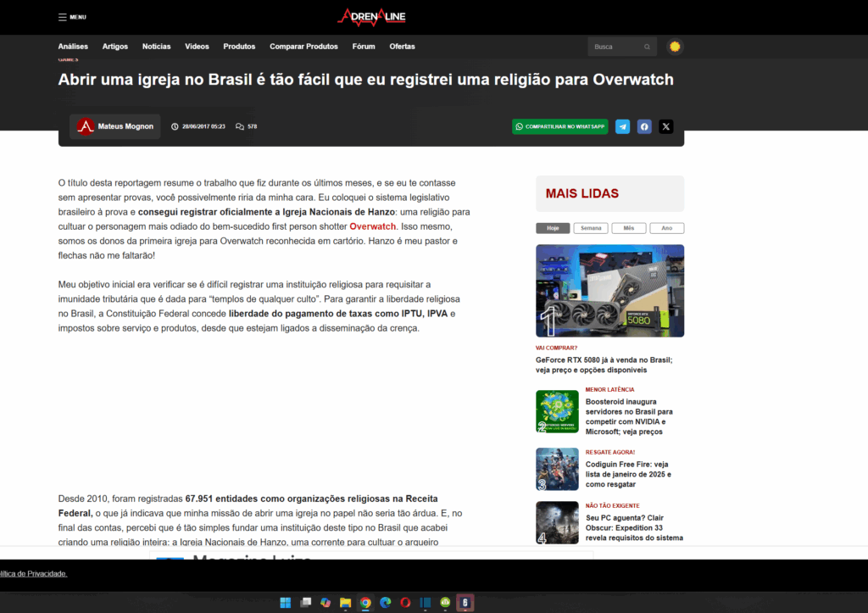Viewport: 868px width, 613px height.
Task: Share the article on Facebook
Action: tap(644, 126)
